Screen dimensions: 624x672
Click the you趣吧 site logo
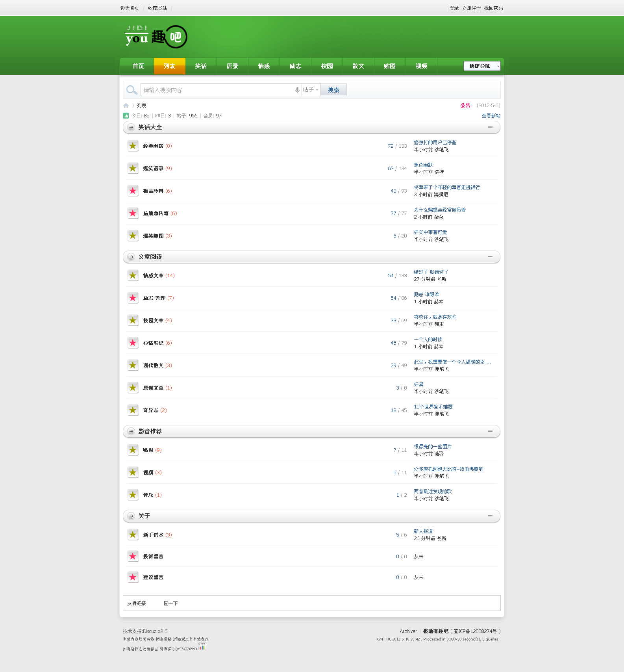[156, 37]
